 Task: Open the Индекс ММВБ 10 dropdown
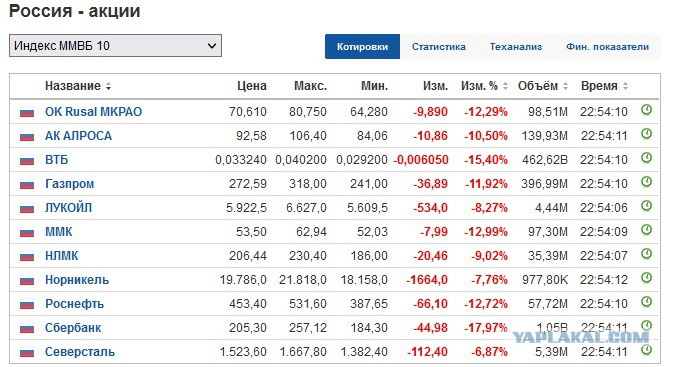coord(115,46)
